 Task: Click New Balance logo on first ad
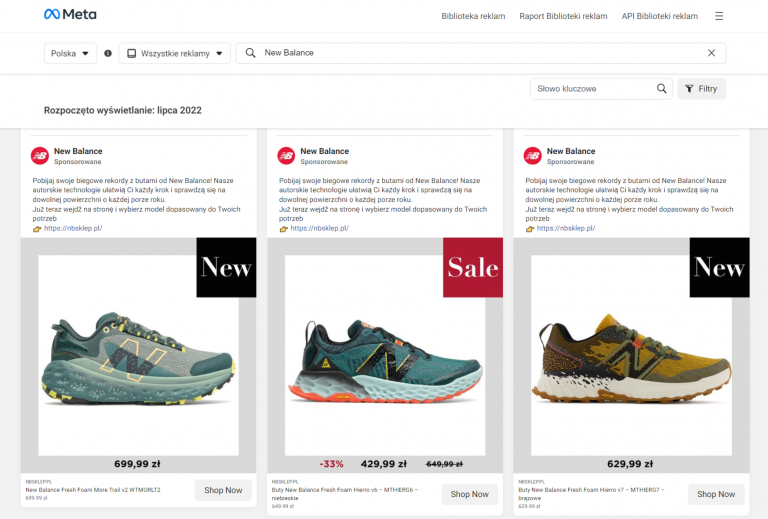40,156
